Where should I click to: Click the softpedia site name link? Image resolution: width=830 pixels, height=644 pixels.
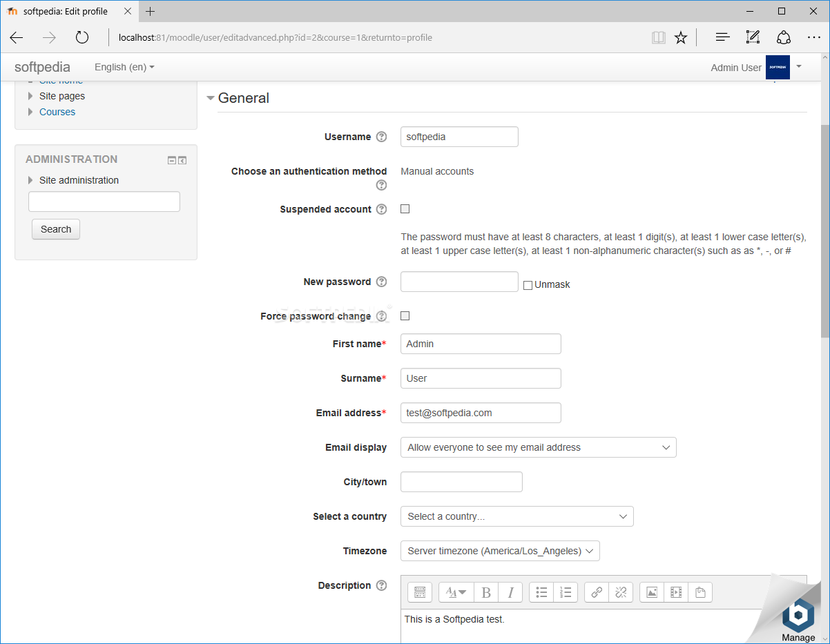click(x=42, y=67)
